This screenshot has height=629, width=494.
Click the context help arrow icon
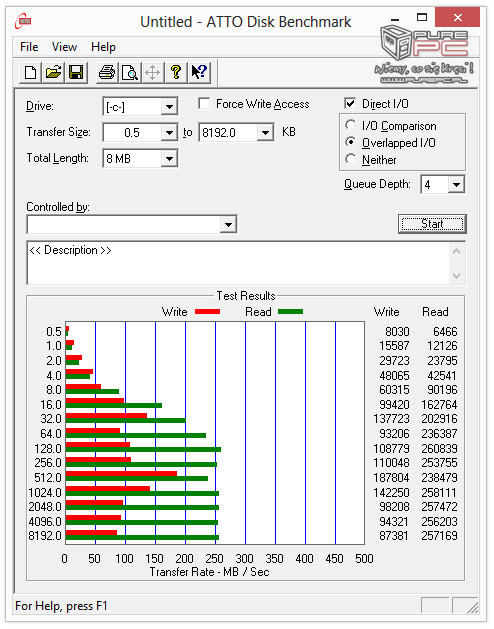pos(199,73)
